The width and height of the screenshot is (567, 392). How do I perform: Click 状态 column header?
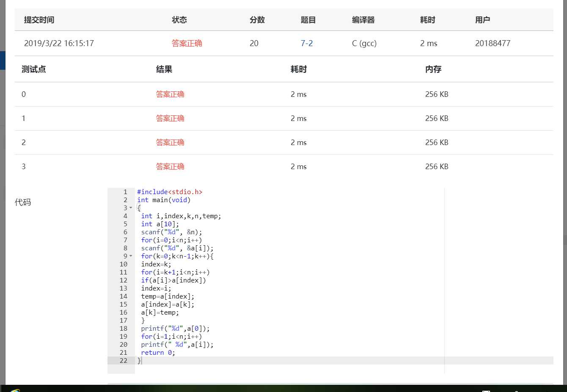click(x=179, y=20)
